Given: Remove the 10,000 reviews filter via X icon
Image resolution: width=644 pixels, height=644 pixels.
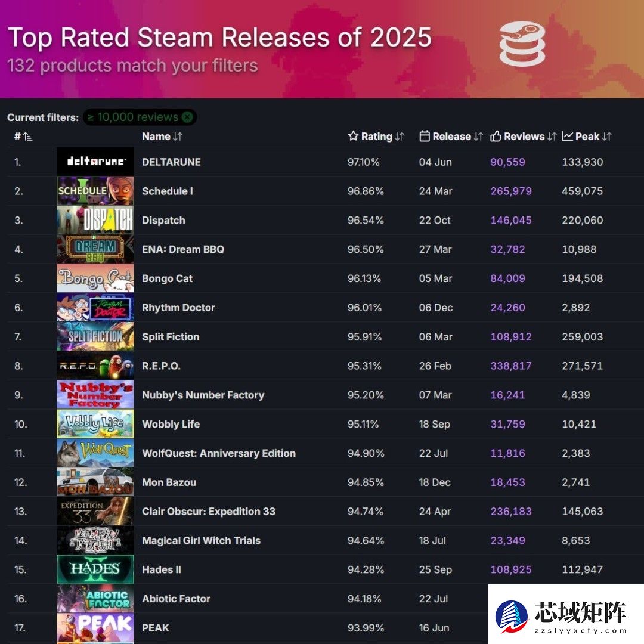Looking at the screenshot, I should tap(187, 117).
